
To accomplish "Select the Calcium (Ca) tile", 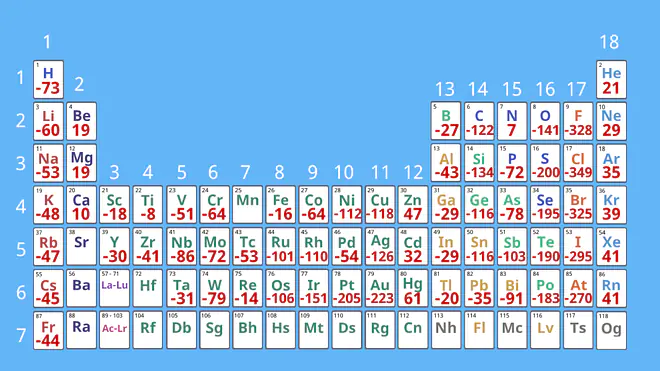I will (81, 205).
